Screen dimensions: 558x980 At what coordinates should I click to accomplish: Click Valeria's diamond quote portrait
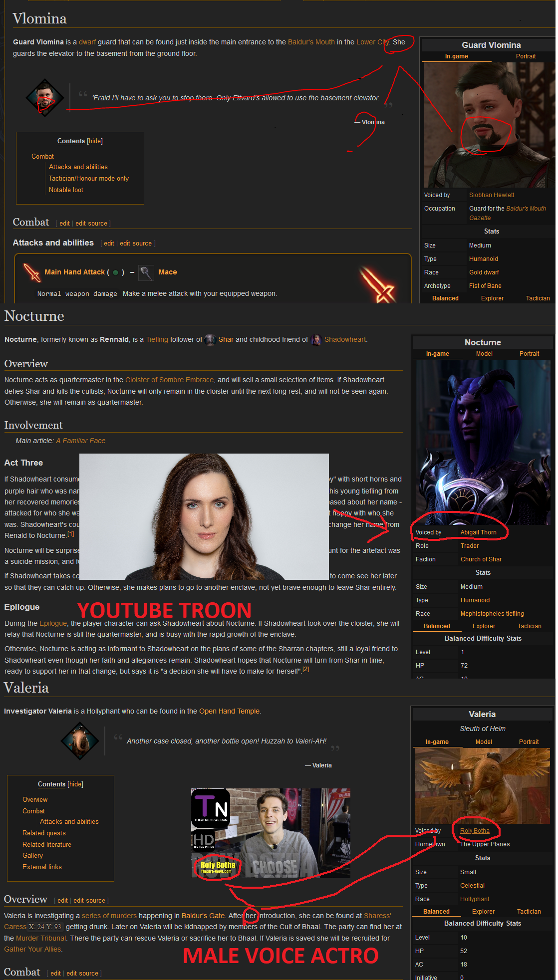click(80, 741)
